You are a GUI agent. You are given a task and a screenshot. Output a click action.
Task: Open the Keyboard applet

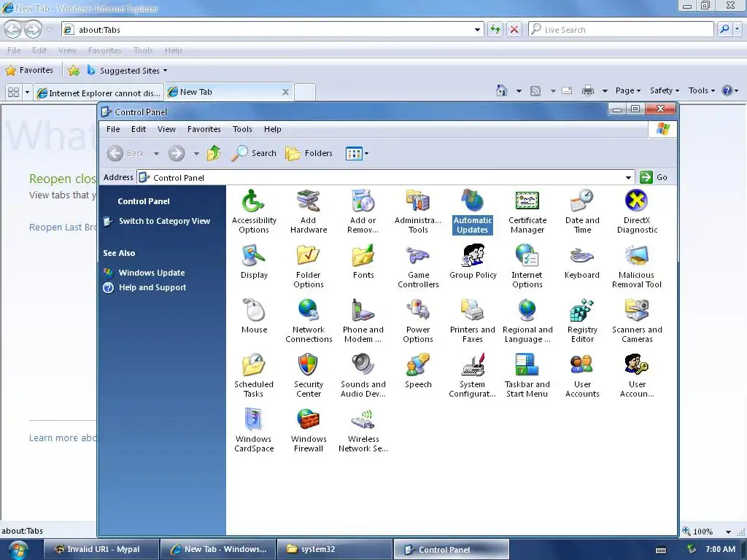[582, 262]
